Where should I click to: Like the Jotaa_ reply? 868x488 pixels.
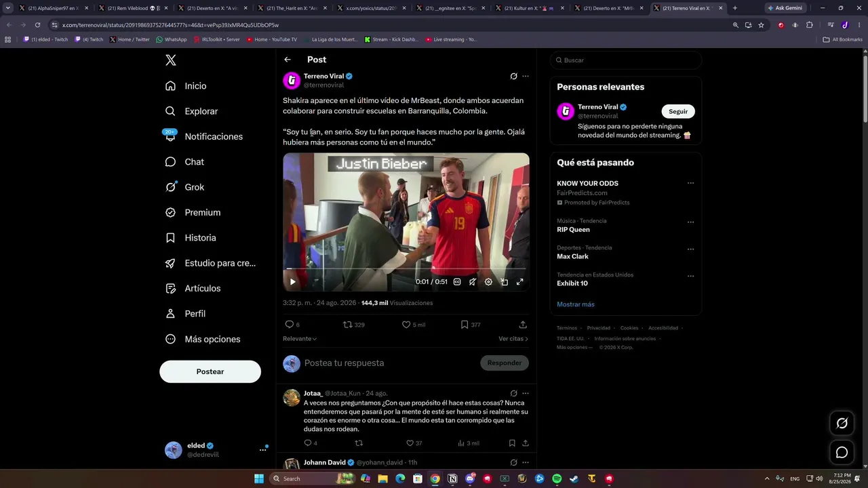414,443
